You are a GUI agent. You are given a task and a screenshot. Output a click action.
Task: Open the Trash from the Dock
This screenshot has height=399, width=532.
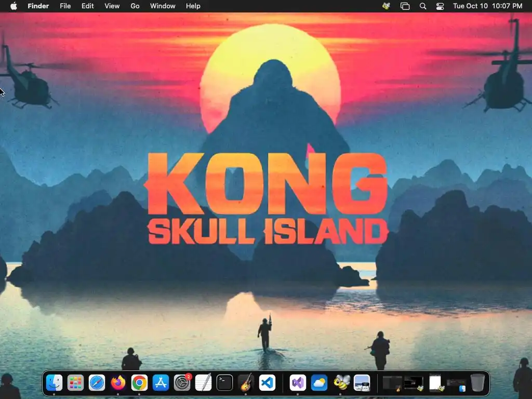(x=477, y=383)
